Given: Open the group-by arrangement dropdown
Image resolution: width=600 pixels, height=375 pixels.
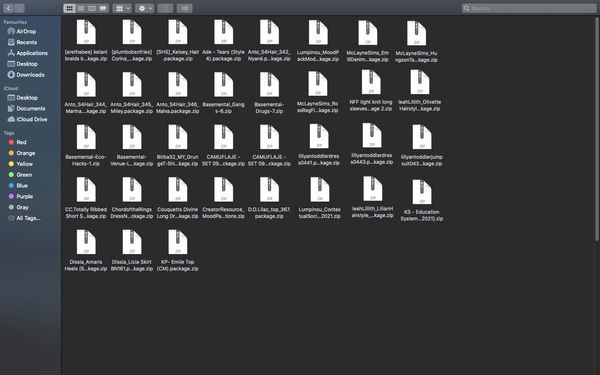Looking at the screenshot, I should [122, 8].
